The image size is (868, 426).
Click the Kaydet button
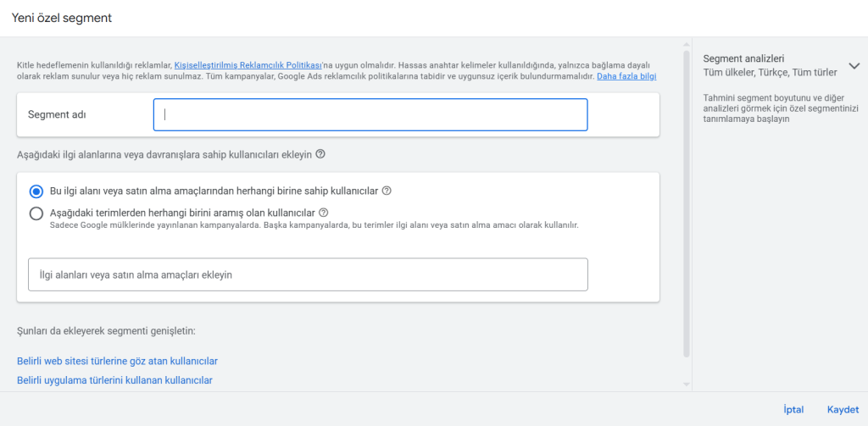843,410
